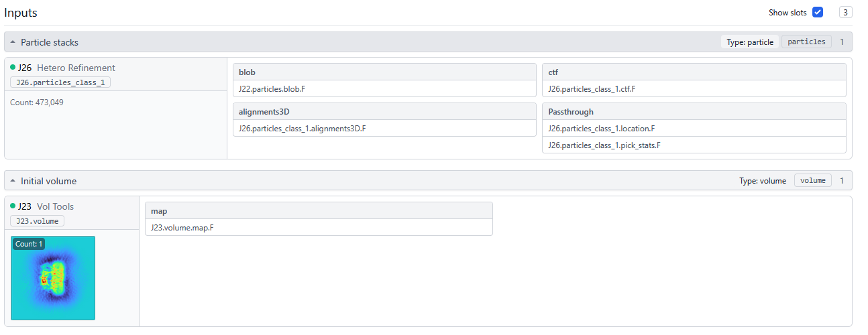Click the inputs count badge showing 3
This screenshot has height=335, width=868.
[846, 12]
